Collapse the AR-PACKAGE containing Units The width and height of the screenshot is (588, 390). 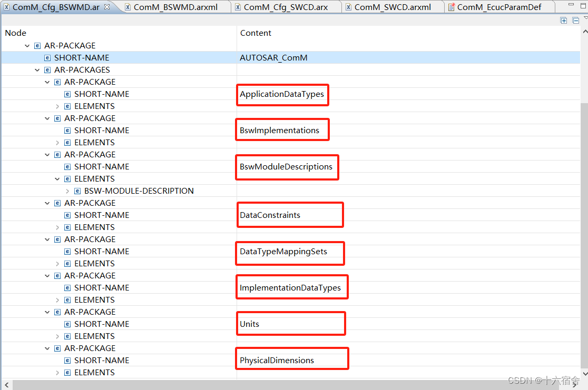tap(47, 312)
